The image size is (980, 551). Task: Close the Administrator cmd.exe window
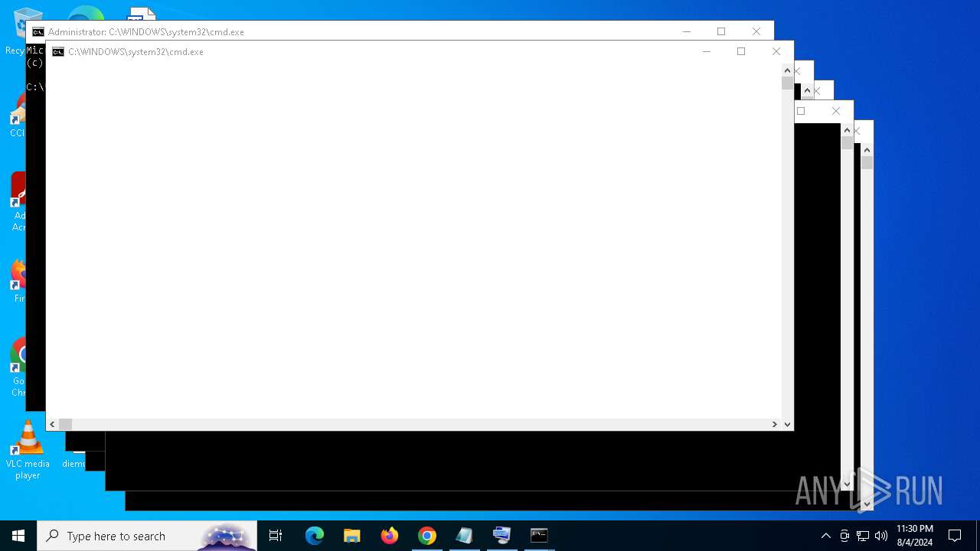pos(756,31)
